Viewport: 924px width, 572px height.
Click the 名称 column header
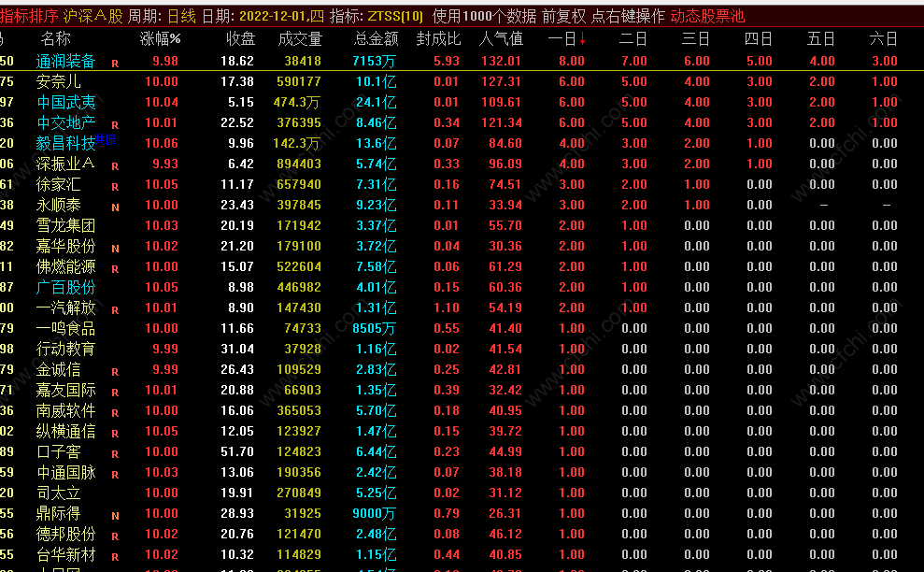56,39
